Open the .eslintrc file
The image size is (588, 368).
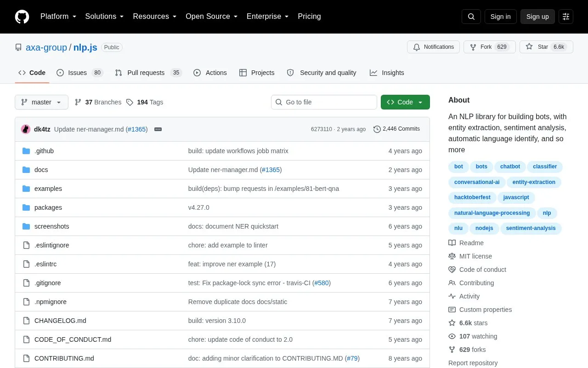(x=45, y=264)
